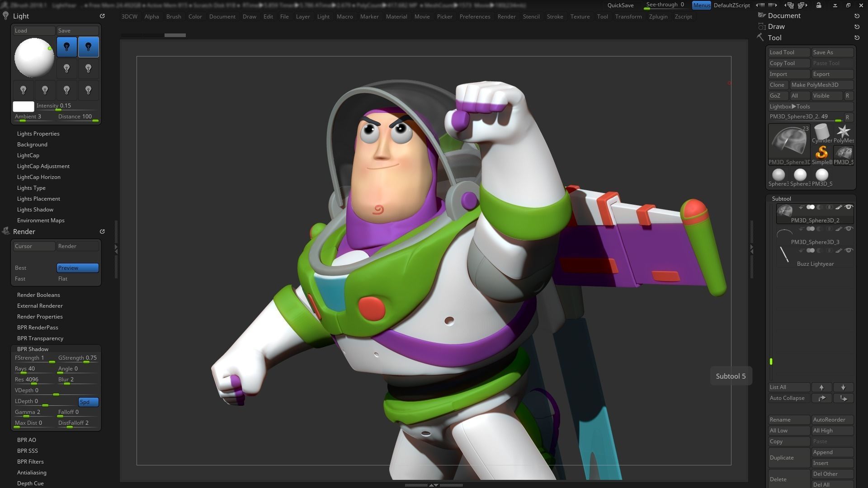This screenshot has height=488, width=868.
Task: Open the Render menu
Action: click(x=506, y=16)
